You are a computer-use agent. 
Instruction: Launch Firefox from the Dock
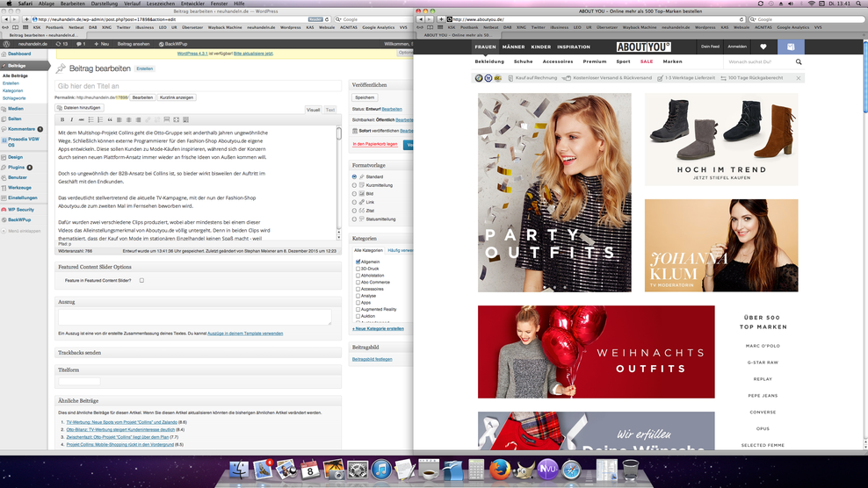499,470
